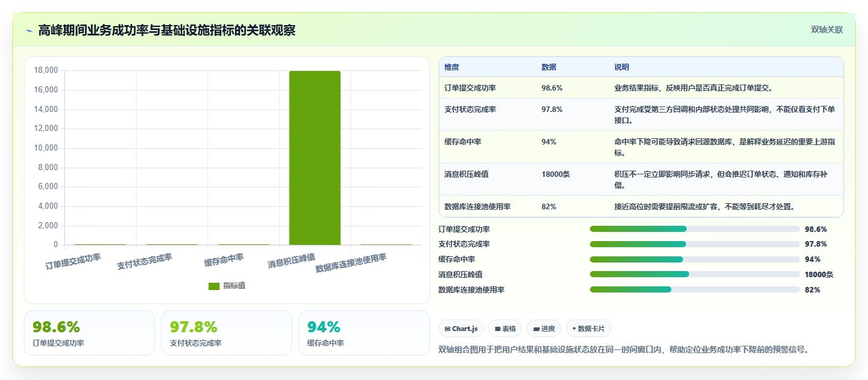Click the 18000条 label beside progress bar
The height and width of the screenshot is (380, 868).
coord(819,275)
